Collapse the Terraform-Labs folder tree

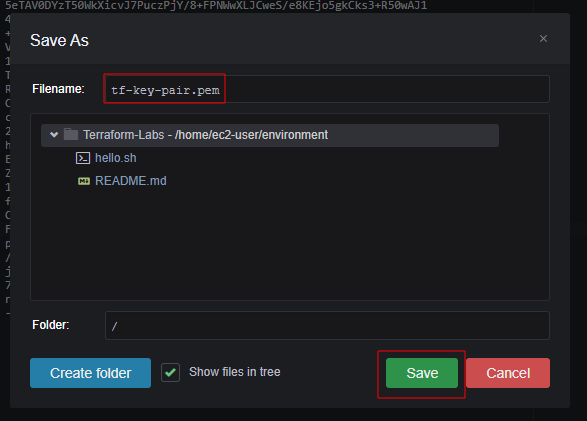54,135
